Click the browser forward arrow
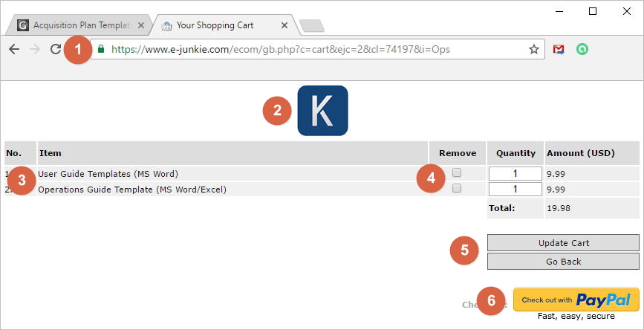The image size is (644, 330). pos(35,50)
